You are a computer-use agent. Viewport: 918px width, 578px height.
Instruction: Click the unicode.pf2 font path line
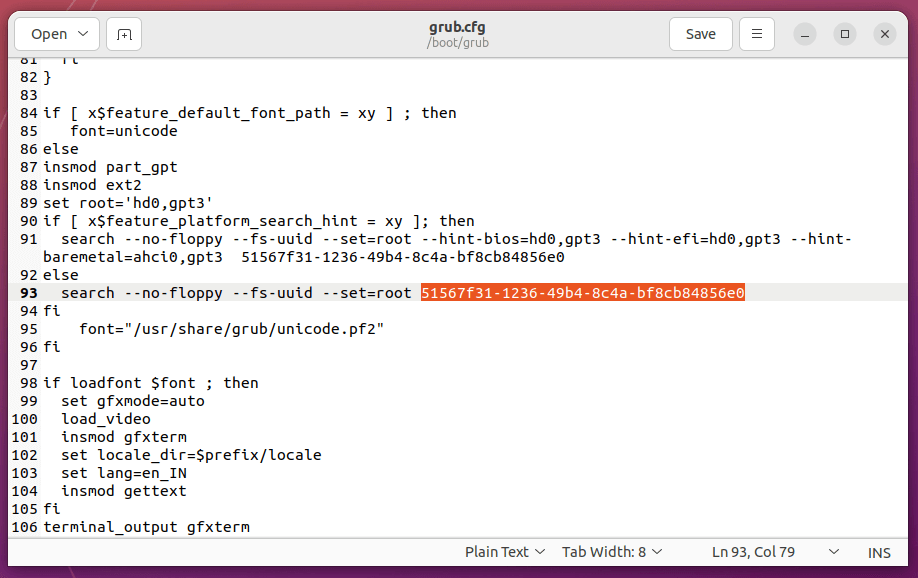click(x=231, y=329)
